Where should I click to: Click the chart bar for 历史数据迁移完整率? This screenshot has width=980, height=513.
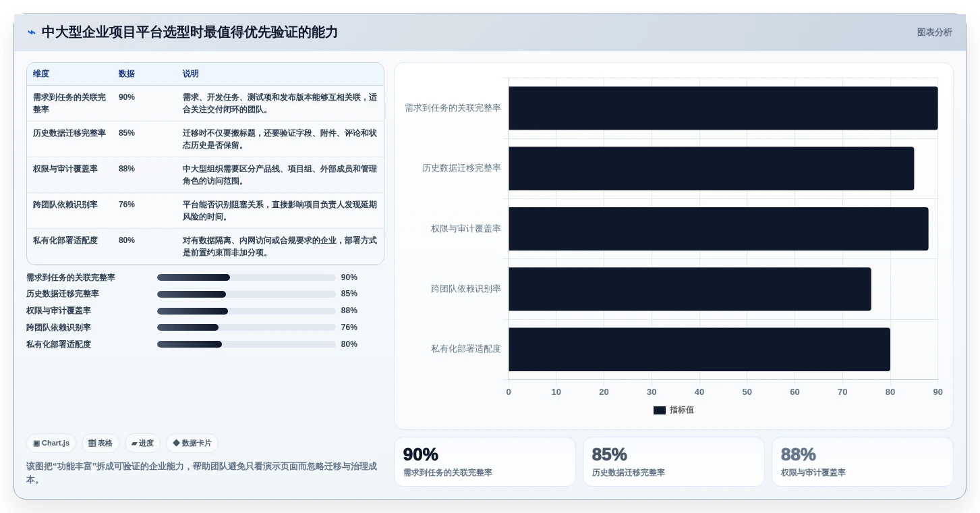(711, 169)
